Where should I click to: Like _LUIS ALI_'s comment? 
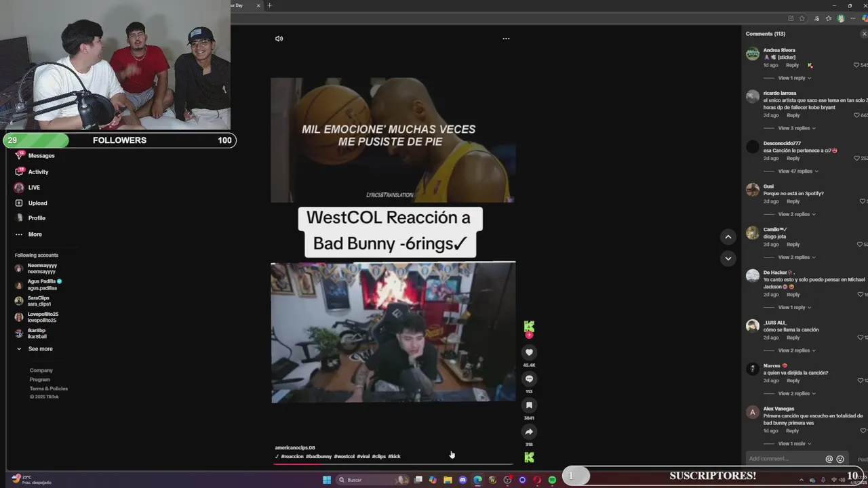(860, 338)
